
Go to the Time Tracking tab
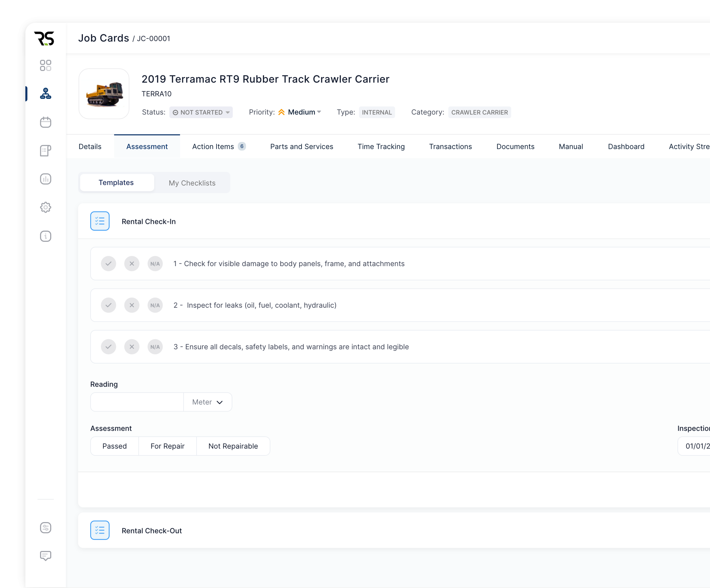pyautogui.click(x=381, y=146)
